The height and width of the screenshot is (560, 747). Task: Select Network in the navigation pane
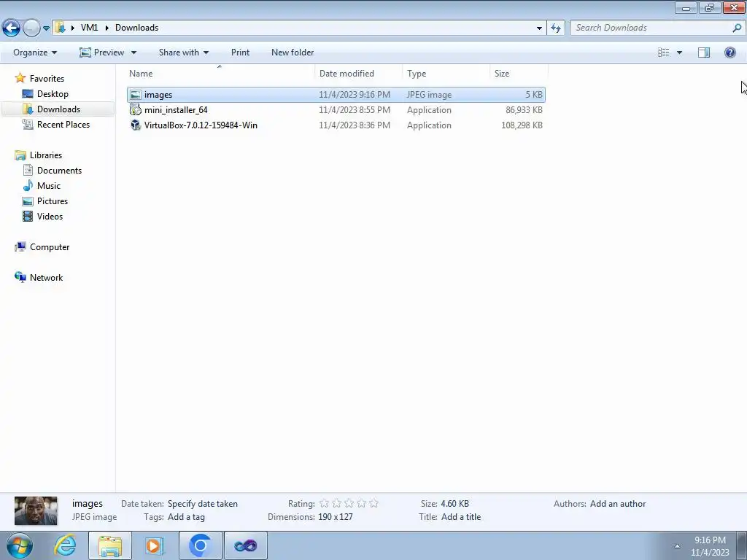[x=46, y=278]
